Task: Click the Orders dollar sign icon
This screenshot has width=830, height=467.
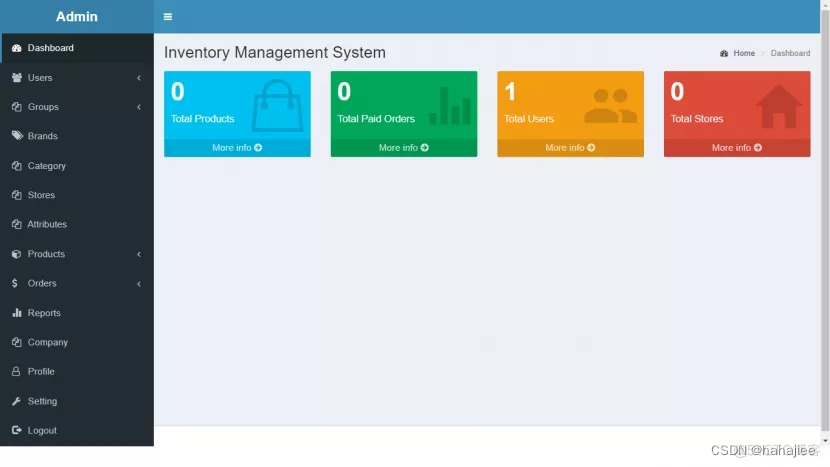Action: point(15,283)
